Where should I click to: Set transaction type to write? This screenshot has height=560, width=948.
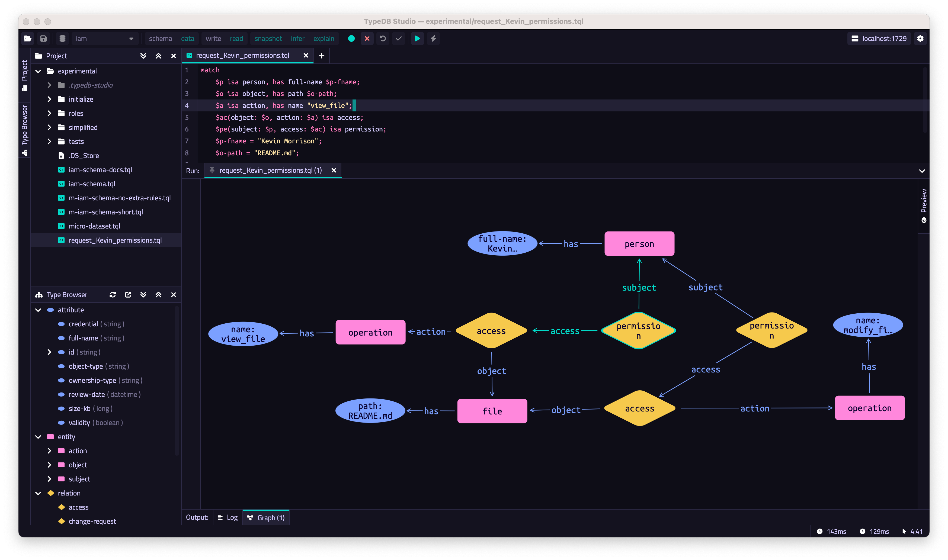213,38
